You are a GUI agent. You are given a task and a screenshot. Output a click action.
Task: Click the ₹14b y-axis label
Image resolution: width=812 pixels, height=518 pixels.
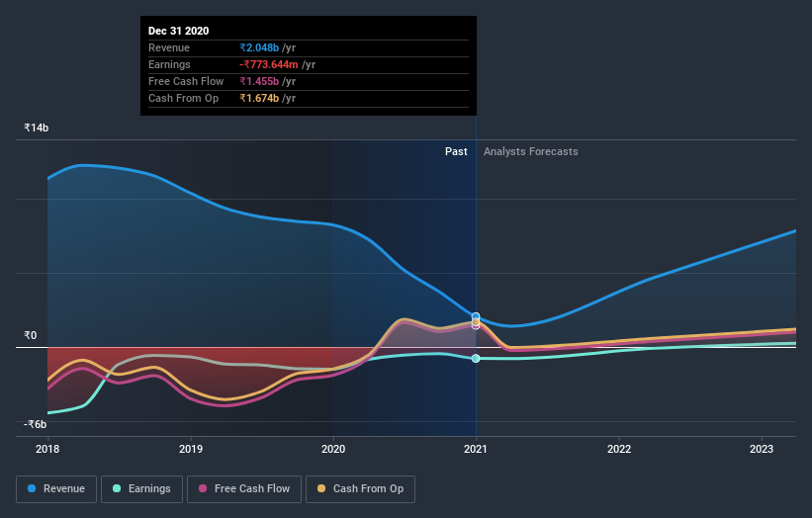[x=37, y=128]
